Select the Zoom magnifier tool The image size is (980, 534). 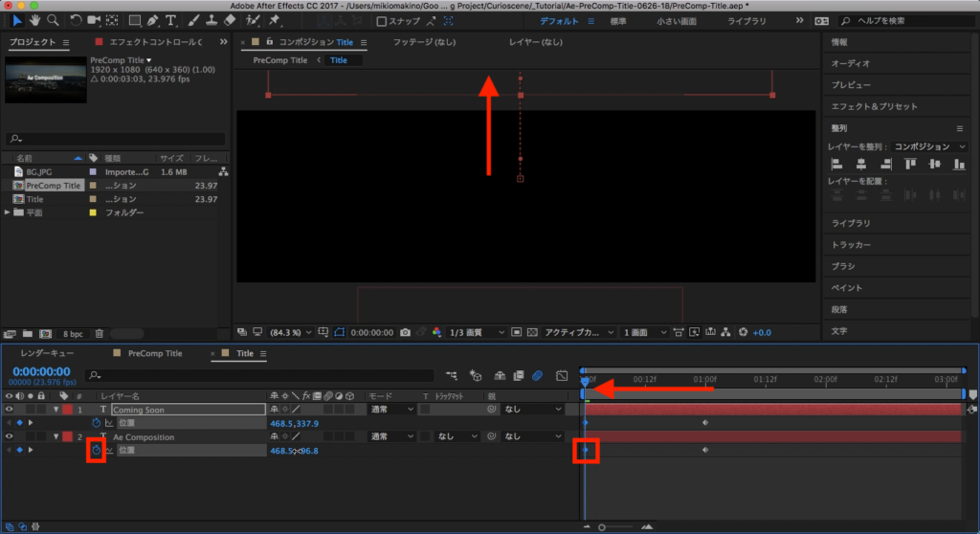pyautogui.click(x=53, y=20)
